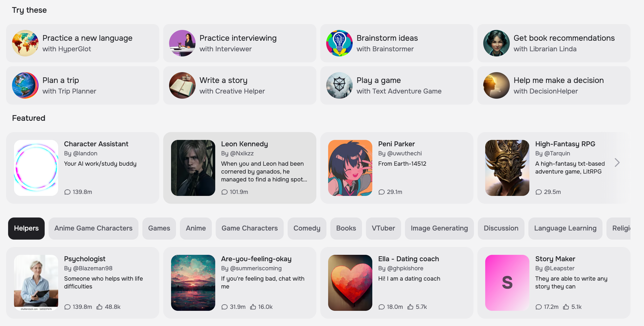The height and width of the screenshot is (326, 644).
Task: Open the Language Learning category
Action: pyautogui.click(x=565, y=228)
